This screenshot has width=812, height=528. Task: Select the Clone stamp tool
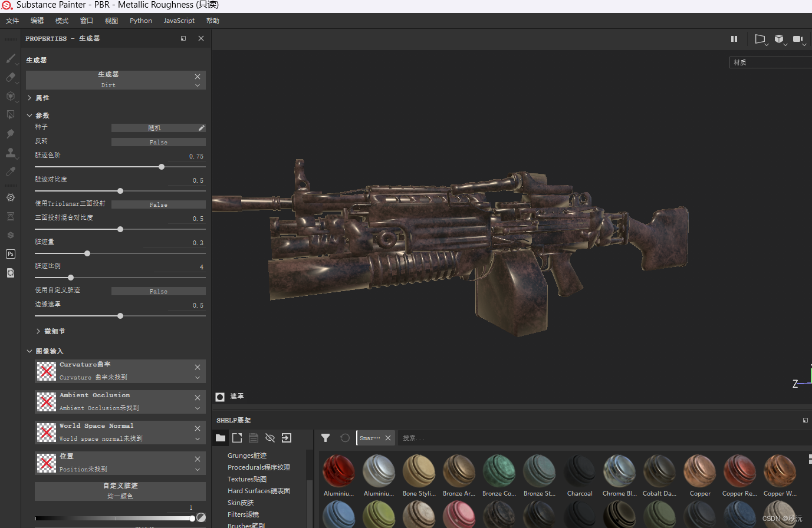10,153
